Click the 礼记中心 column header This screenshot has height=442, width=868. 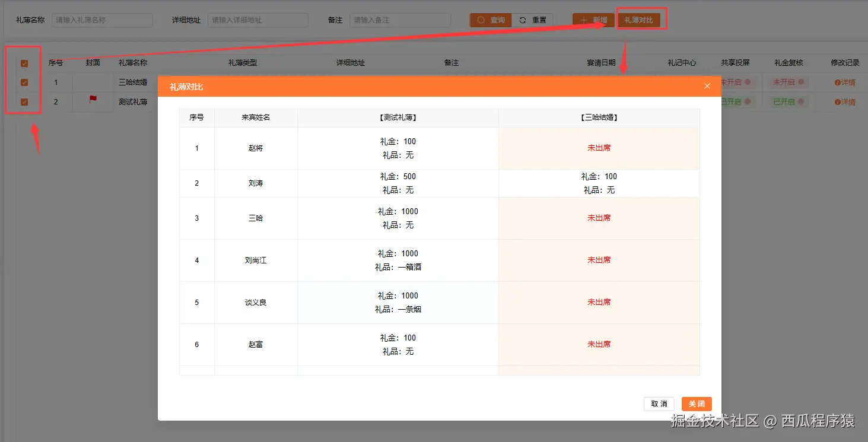(x=682, y=63)
